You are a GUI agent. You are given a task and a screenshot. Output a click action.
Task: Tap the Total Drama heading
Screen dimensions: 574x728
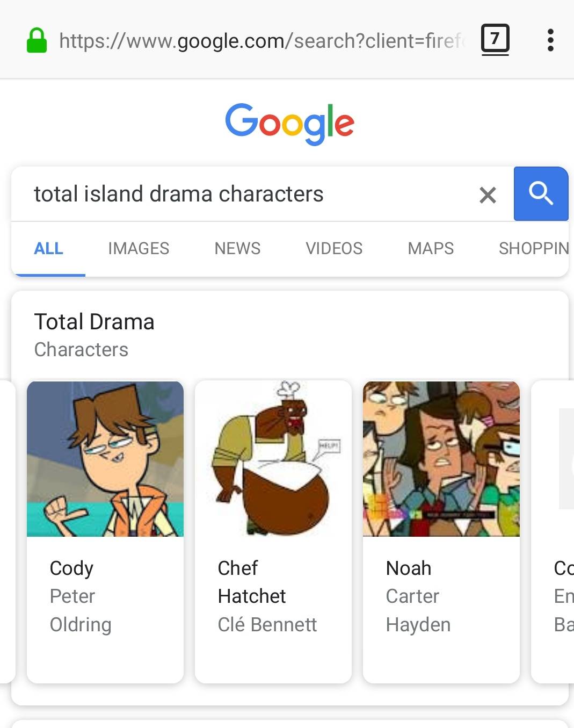click(x=95, y=322)
